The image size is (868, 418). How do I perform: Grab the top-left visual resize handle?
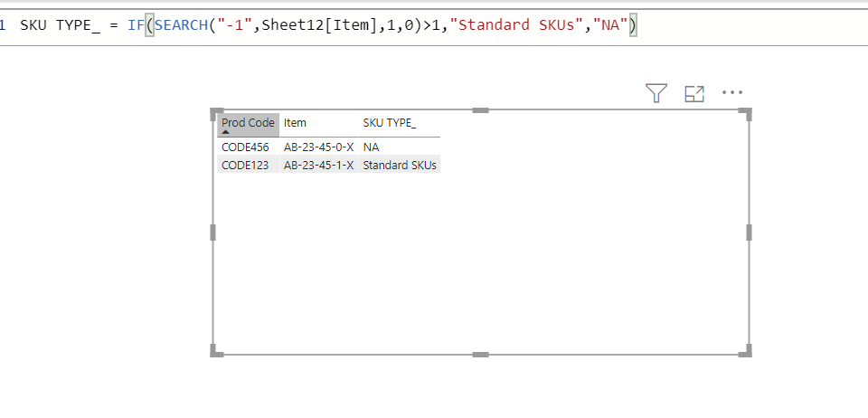[x=216, y=114]
